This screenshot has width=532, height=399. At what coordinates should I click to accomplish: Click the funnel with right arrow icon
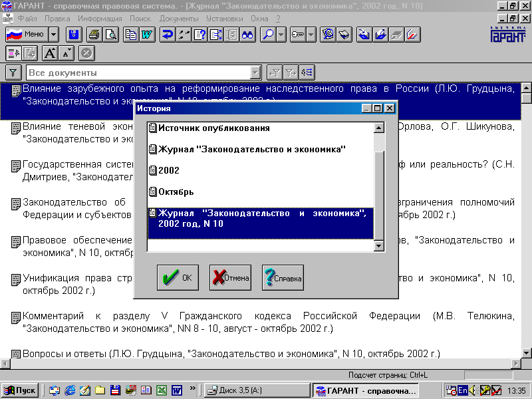tap(291, 72)
